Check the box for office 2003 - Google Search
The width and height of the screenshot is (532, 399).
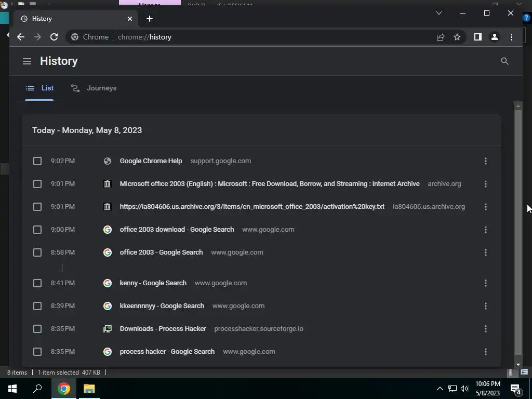[37, 252]
